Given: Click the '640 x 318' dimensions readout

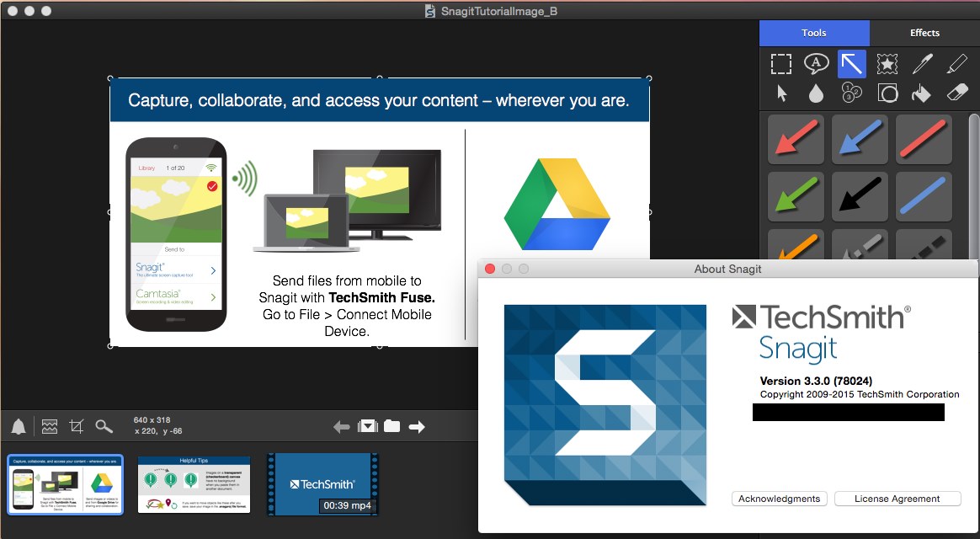Looking at the screenshot, I should click(152, 420).
